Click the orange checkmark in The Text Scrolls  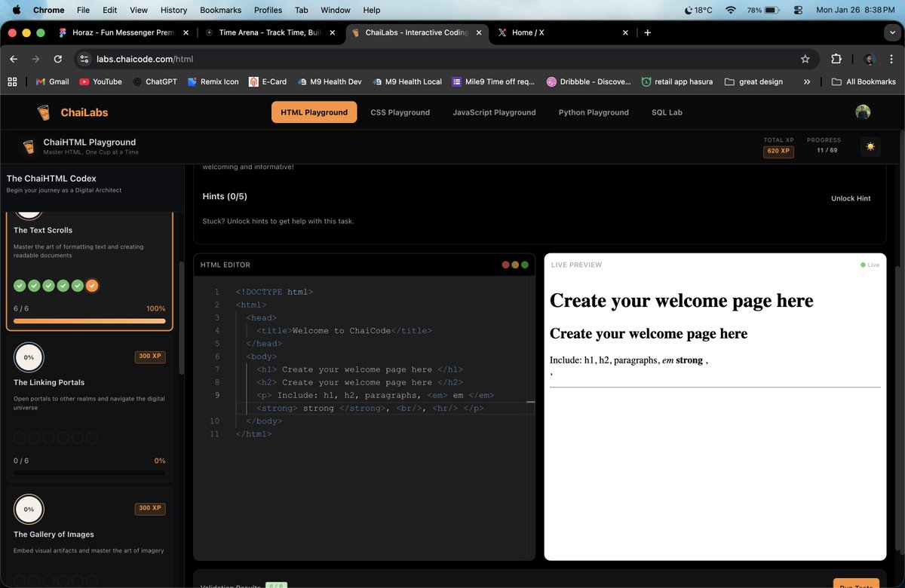point(92,286)
